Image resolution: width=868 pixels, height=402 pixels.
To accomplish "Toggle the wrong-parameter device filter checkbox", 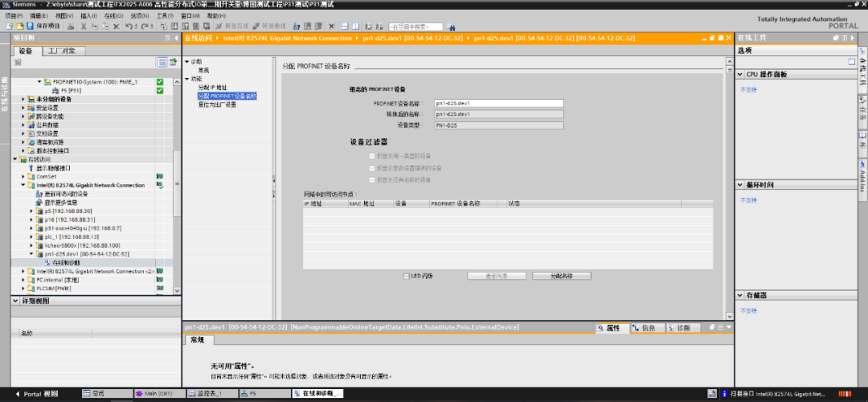I will point(372,168).
